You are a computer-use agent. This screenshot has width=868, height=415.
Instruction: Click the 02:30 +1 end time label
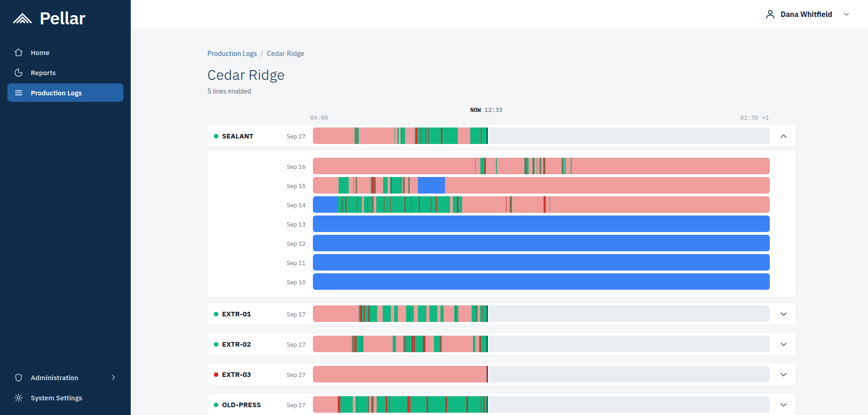pos(754,118)
